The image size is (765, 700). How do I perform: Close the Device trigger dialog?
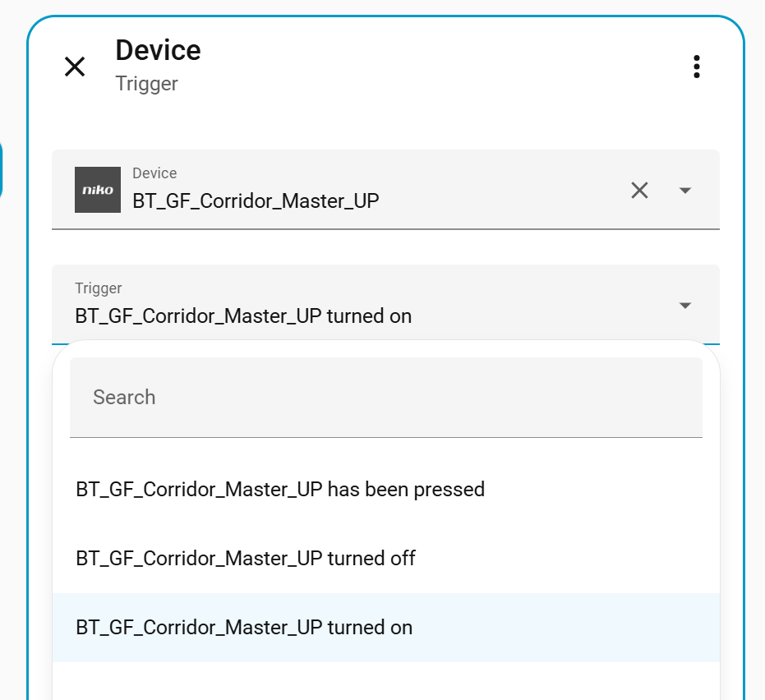(x=75, y=67)
